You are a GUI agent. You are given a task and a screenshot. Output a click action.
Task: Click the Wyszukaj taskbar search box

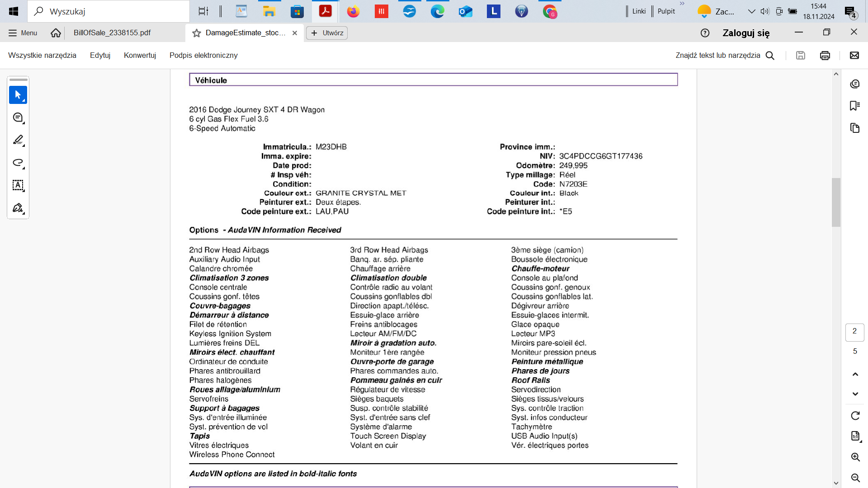point(108,11)
